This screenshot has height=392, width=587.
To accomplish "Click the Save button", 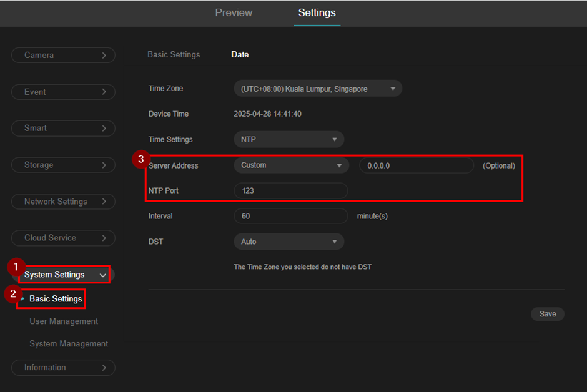I will tap(547, 314).
